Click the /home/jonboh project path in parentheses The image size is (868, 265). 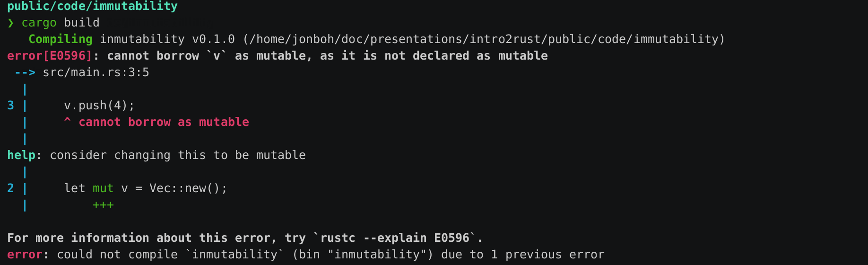484,39
